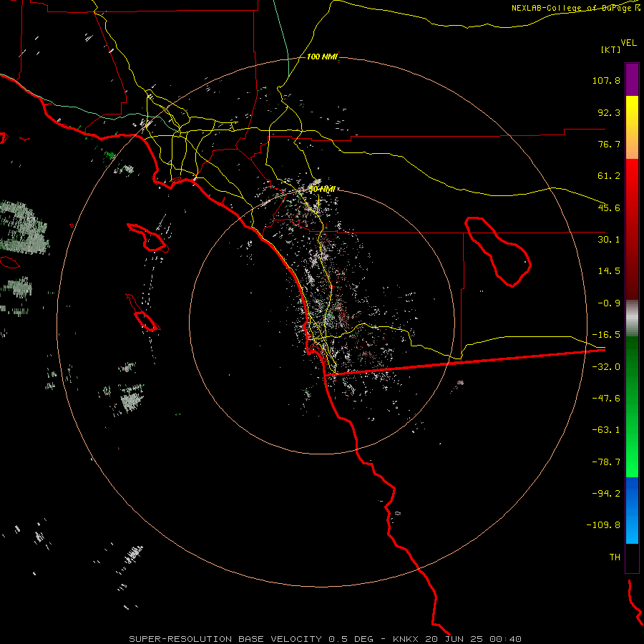Choose the -47.6 velocity label

pyautogui.click(x=606, y=399)
